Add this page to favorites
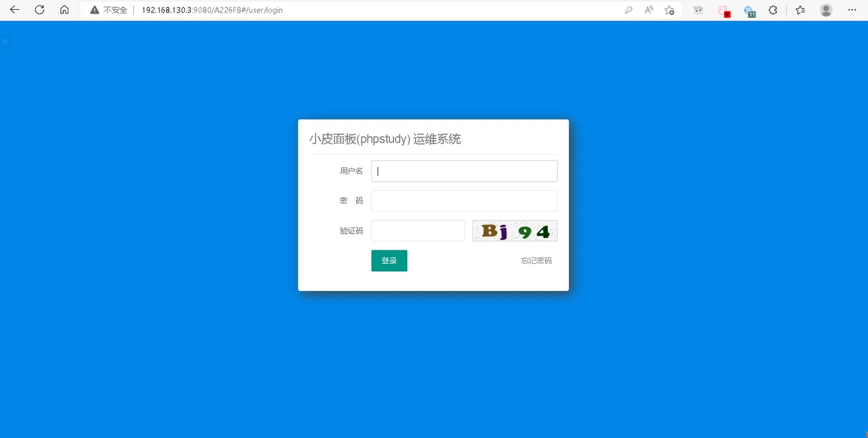The image size is (868, 438). pyautogui.click(x=669, y=10)
